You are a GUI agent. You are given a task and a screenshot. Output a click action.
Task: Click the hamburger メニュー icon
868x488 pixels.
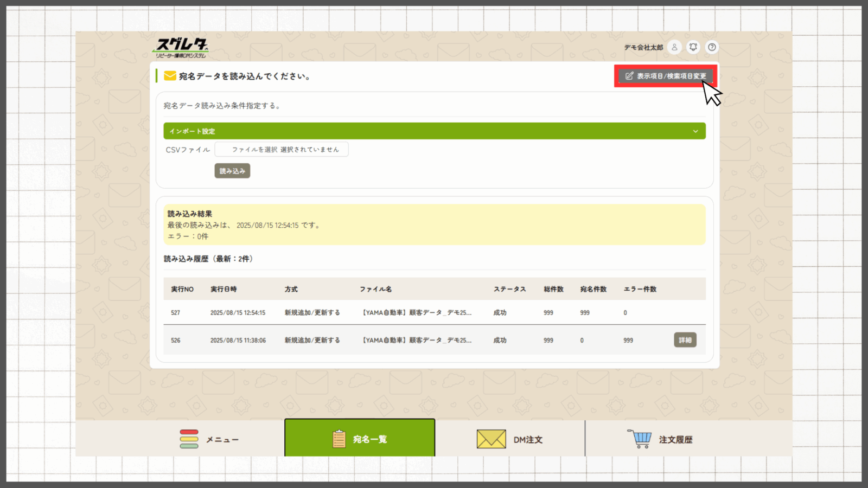pyautogui.click(x=189, y=439)
